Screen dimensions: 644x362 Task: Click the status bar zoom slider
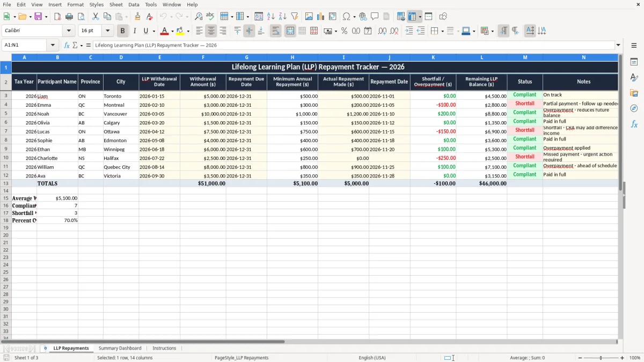(601, 358)
